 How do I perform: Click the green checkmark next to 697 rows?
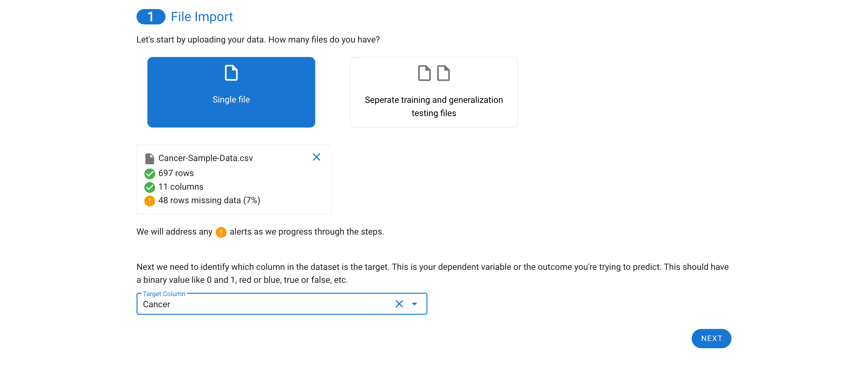click(x=149, y=173)
